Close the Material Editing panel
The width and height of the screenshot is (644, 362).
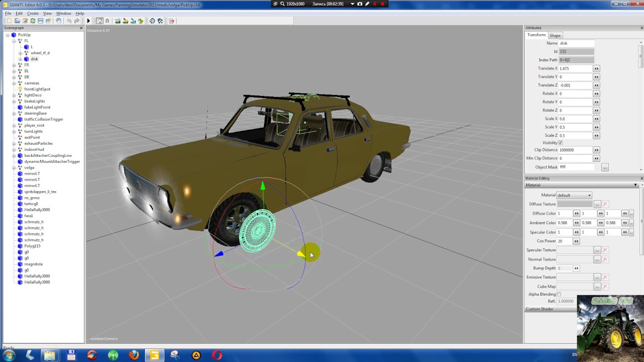(x=641, y=178)
